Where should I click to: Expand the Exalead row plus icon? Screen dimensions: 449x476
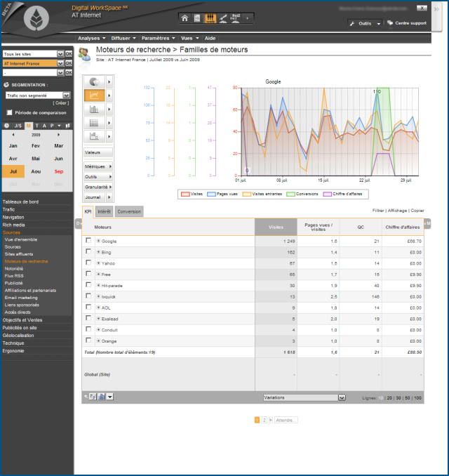pyautogui.click(x=99, y=319)
